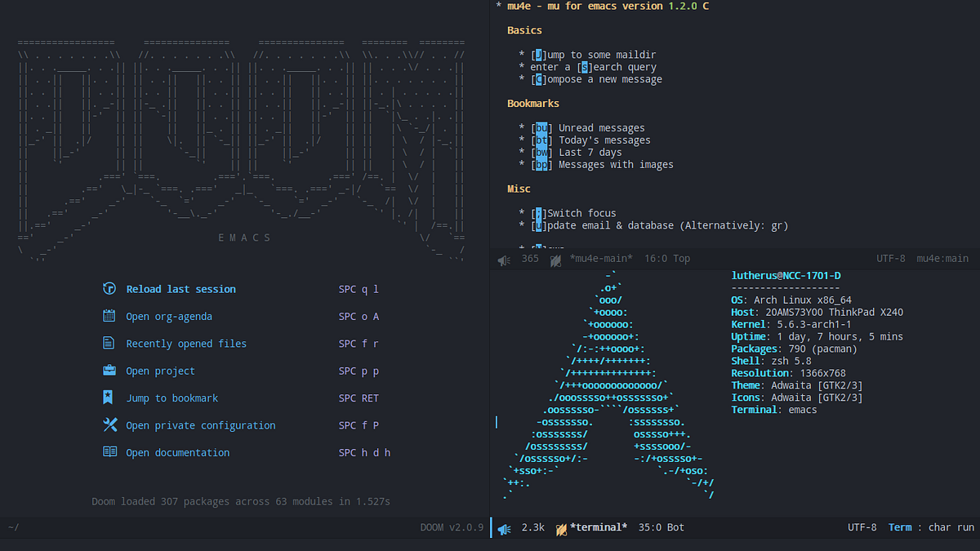Collapse the Misc section heading
The height and width of the screenshot is (551, 980).
tap(519, 189)
